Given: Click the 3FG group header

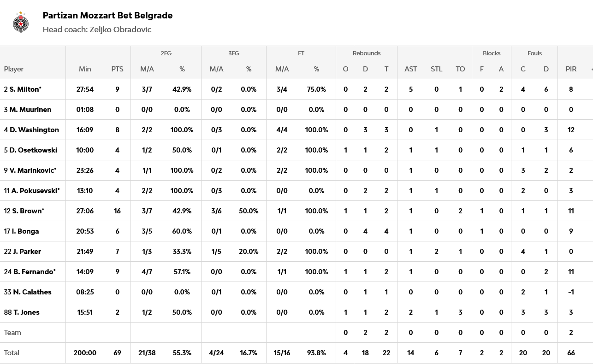Looking at the screenshot, I should [x=234, y=53].
